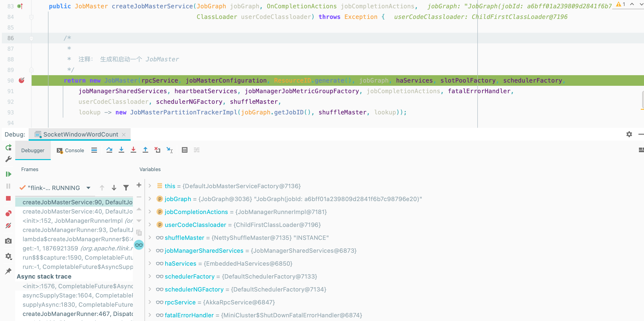
Task: Expand jobManagerSharedServices variable node
Action: click(x=150, y=250)
